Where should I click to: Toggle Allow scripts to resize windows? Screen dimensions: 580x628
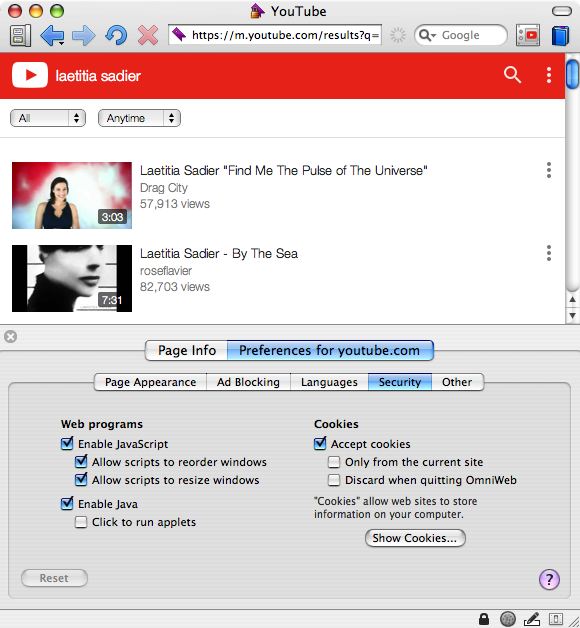81,479
